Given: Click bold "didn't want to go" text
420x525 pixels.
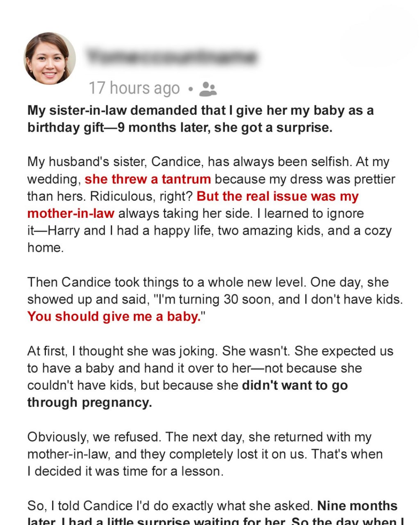Looking at the screenshot, I should [295, 386].
